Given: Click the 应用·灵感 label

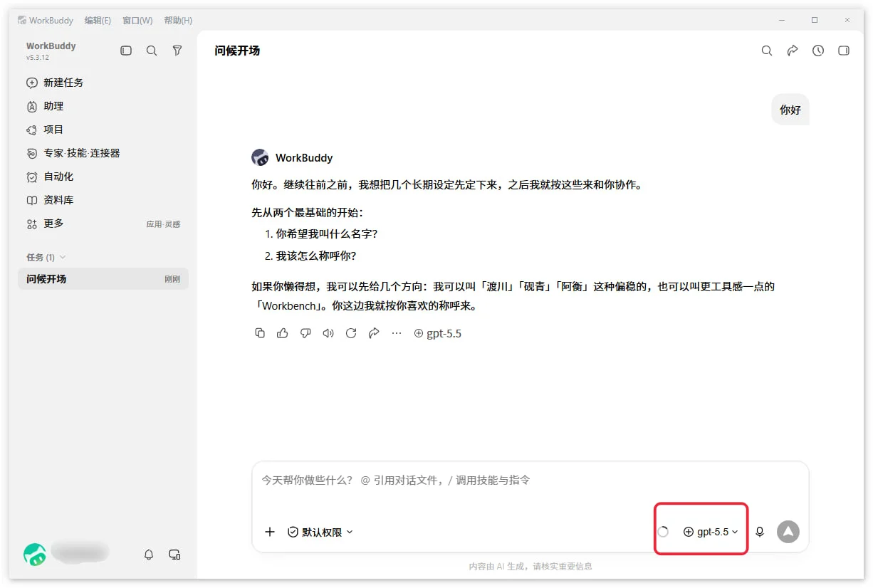Looking at the screenshot, I should tap(163, 224).
